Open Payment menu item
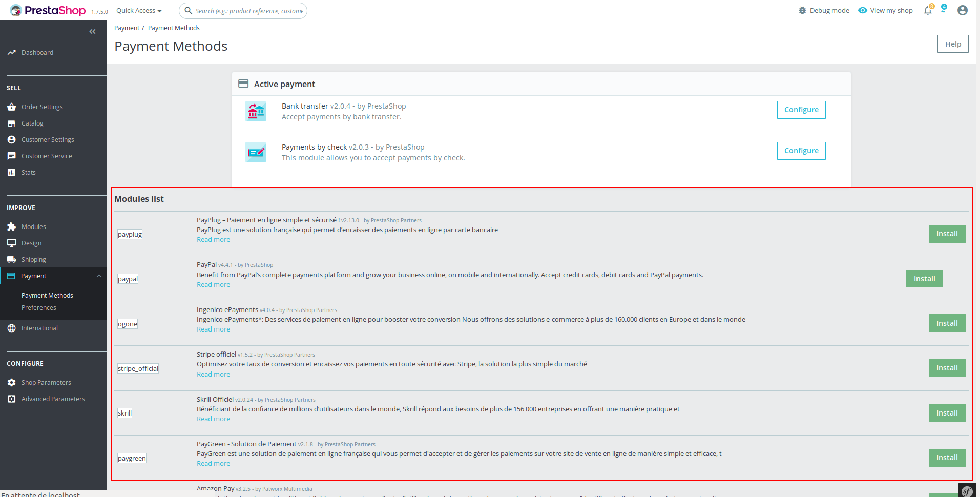980x497 pixels. (x=53, y=276)
